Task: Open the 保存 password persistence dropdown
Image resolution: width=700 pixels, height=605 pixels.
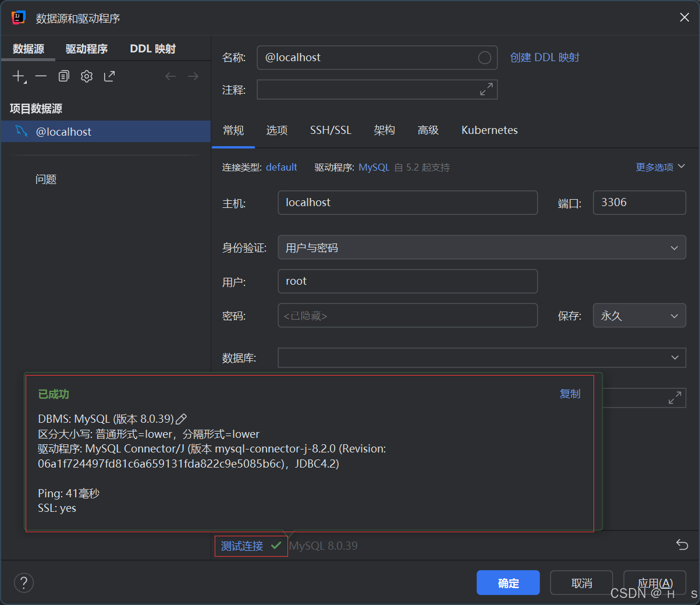Action: point(639,315)
